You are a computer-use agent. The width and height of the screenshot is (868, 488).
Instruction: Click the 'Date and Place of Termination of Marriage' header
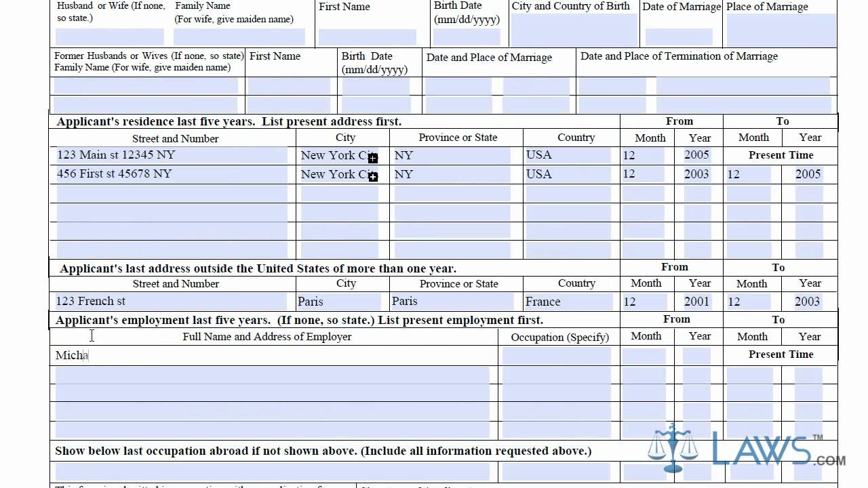click(679, 56)
